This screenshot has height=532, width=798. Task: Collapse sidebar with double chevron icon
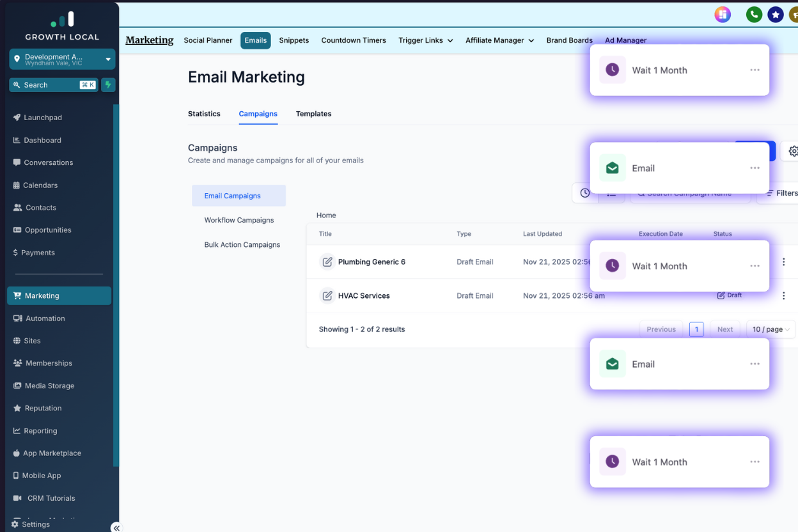coord(116,528)
